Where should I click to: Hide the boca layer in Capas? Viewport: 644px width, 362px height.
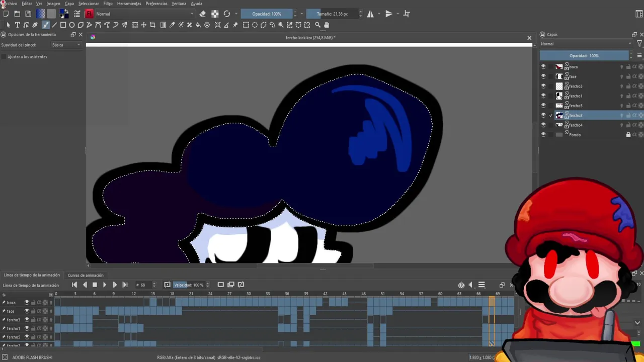[543, 66]
